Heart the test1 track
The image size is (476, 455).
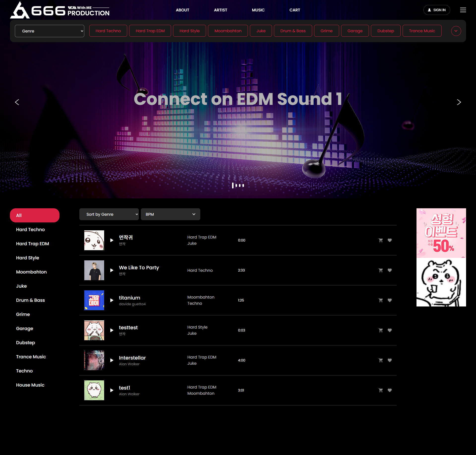pos(390,390)
